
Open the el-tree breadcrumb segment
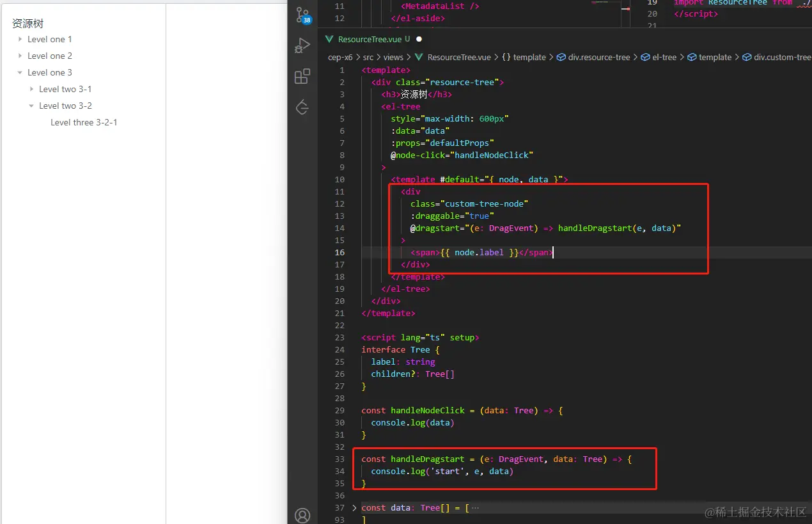(664, 57)
